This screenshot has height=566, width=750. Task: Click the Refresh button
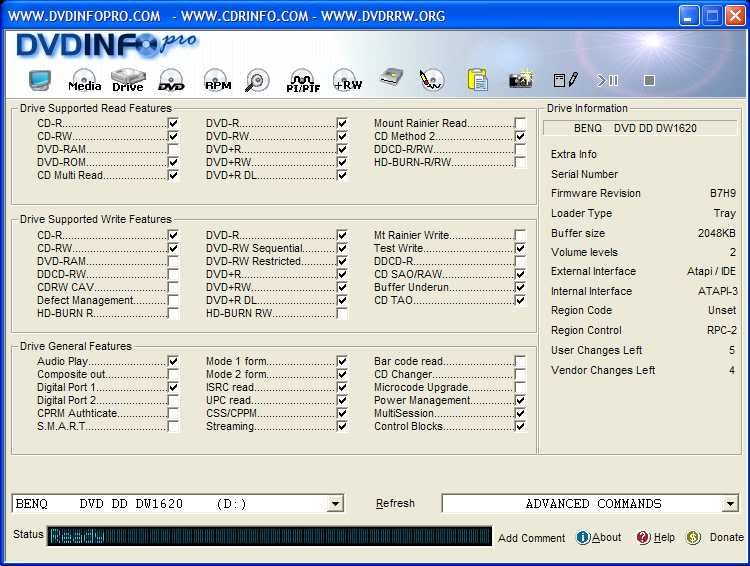tap(395, 504)
